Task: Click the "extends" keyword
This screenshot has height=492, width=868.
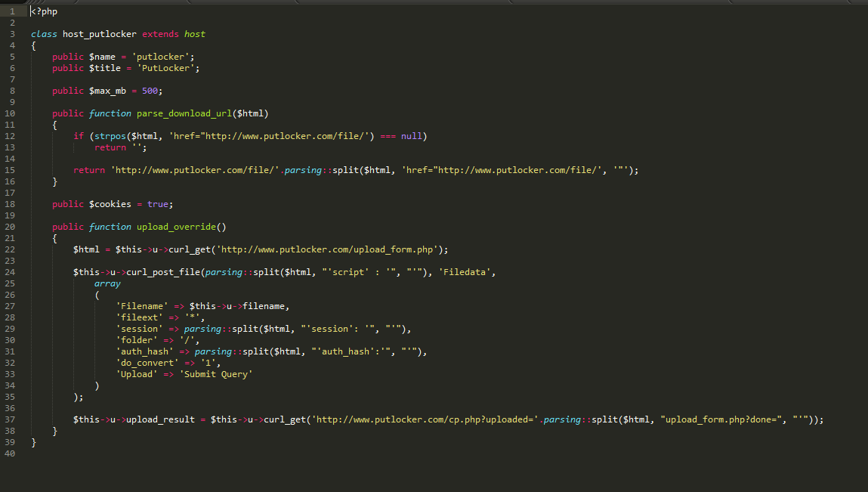Action: coord(161,34)
